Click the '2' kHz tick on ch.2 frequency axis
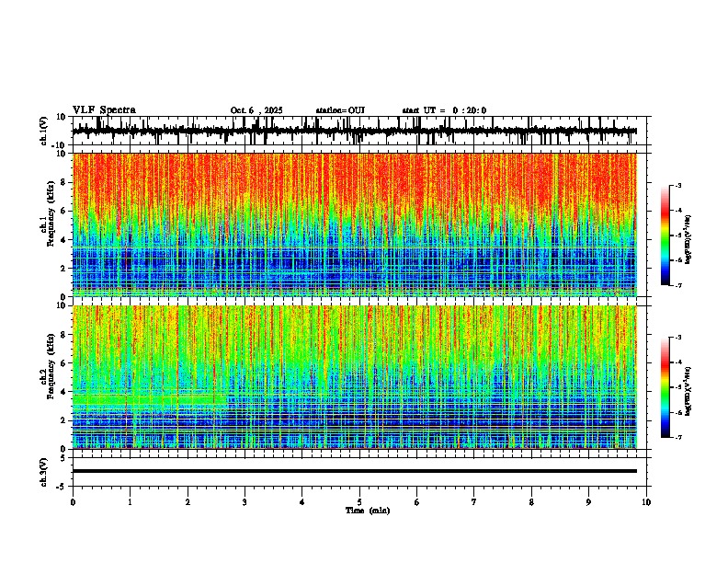The image size is (728, 563). click(64, 420)
